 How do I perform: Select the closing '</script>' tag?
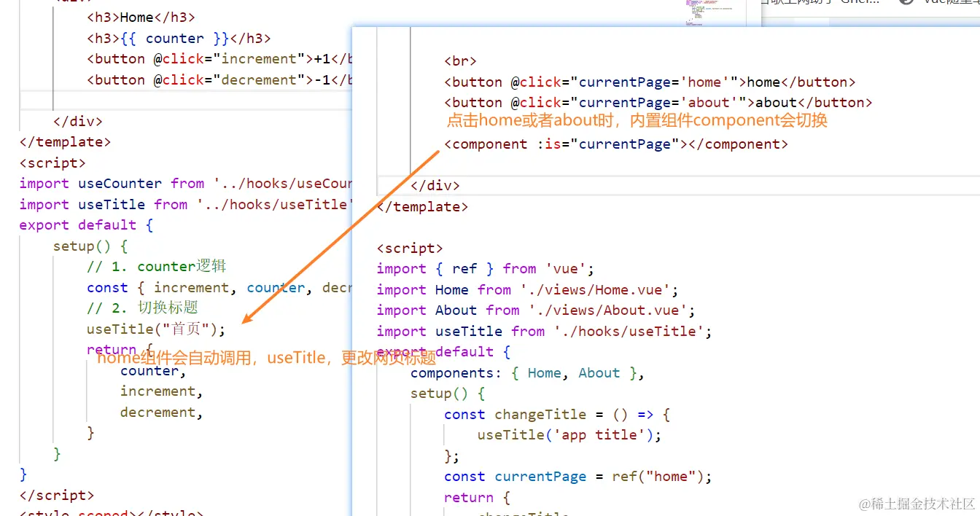coord(57,496)
